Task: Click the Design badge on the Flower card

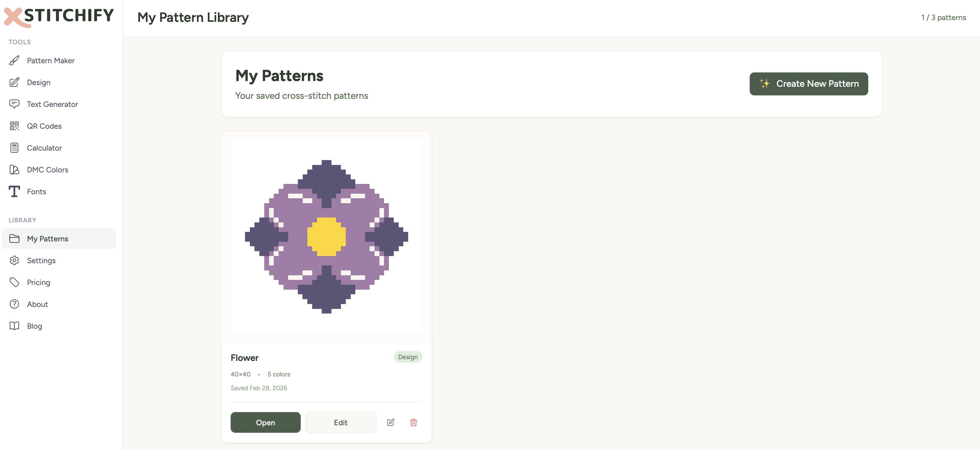Action: click(x=408, y=357)
